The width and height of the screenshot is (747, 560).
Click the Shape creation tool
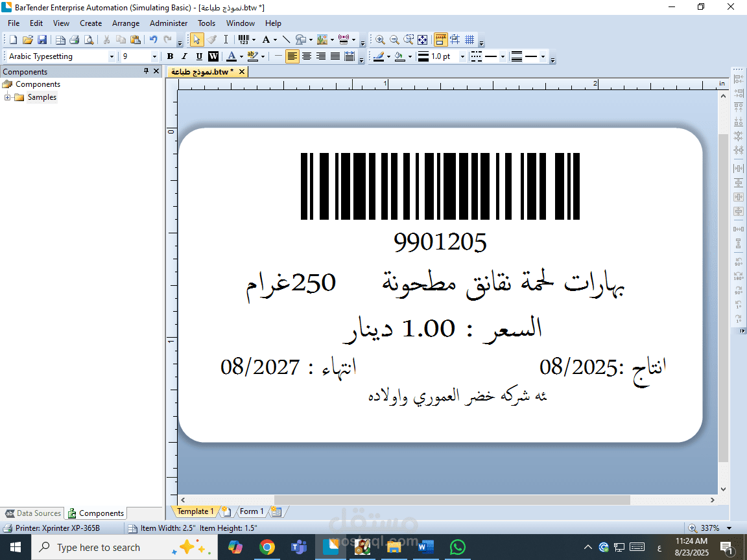coord(301,40)
